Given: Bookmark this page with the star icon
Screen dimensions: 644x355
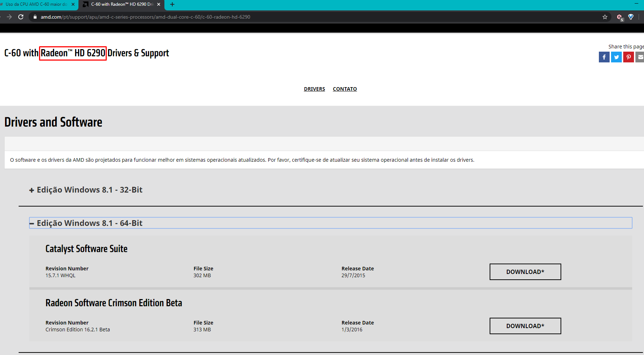Looking at the screenshot, I should point(605,17).
